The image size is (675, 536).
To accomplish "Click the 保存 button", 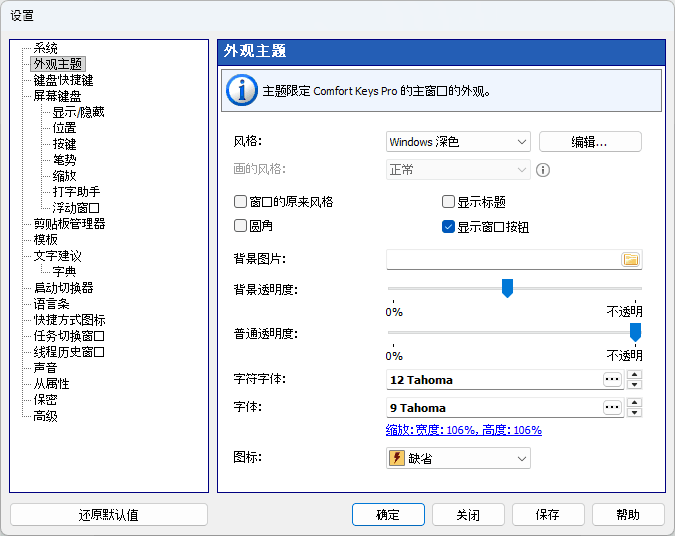I will (x=548, y=514).
